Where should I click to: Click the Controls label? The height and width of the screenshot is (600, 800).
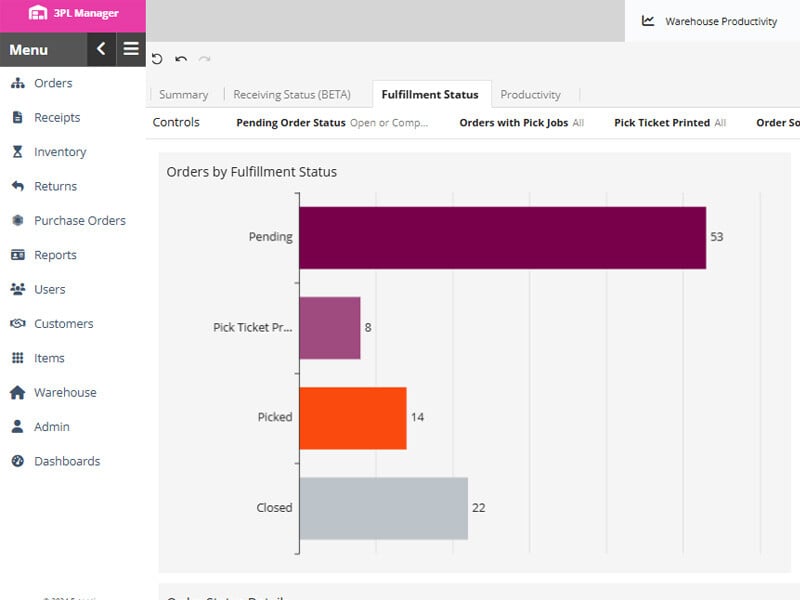pos(176,122)
